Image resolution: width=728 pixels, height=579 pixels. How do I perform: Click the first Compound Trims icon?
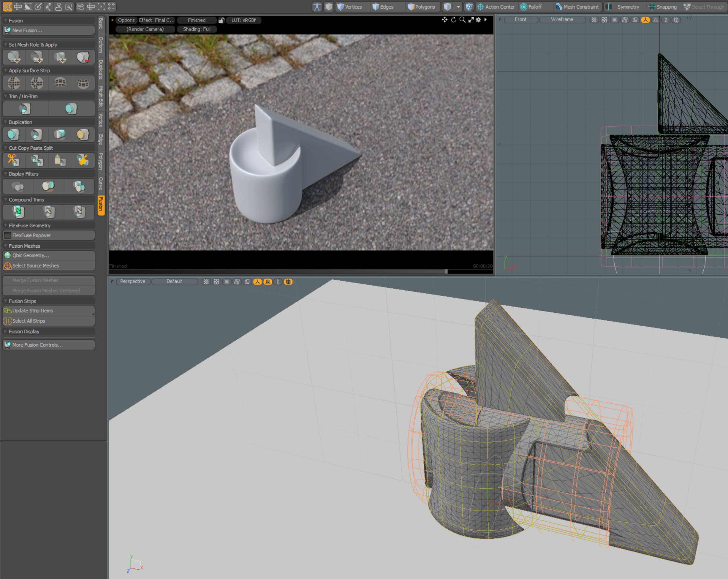(18, 212)
